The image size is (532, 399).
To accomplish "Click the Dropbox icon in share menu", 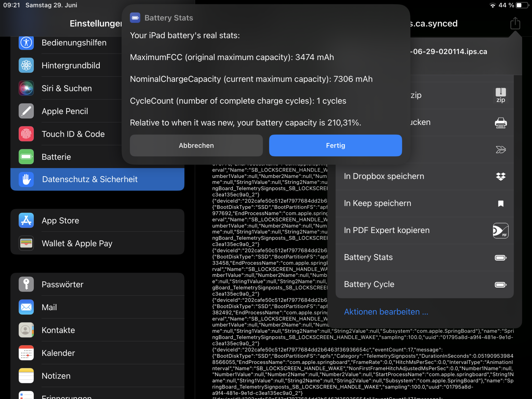I will click(x=501, y=176).
